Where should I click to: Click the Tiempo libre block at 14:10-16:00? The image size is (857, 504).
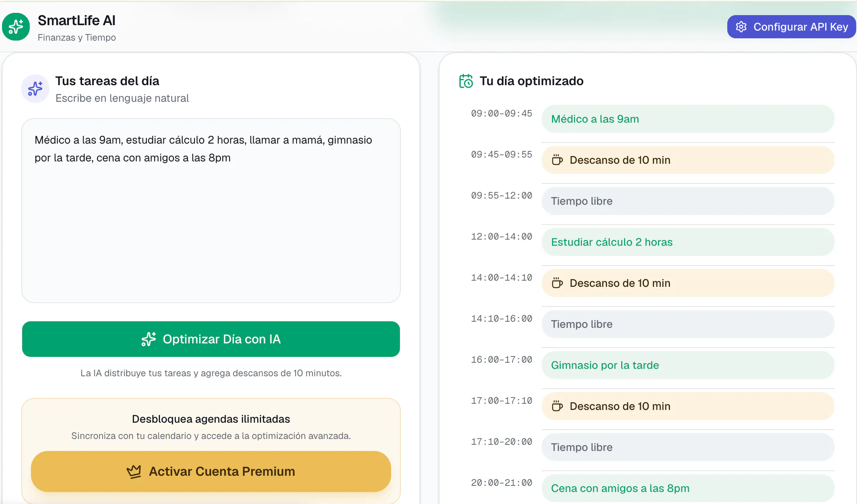click(688, 324)
